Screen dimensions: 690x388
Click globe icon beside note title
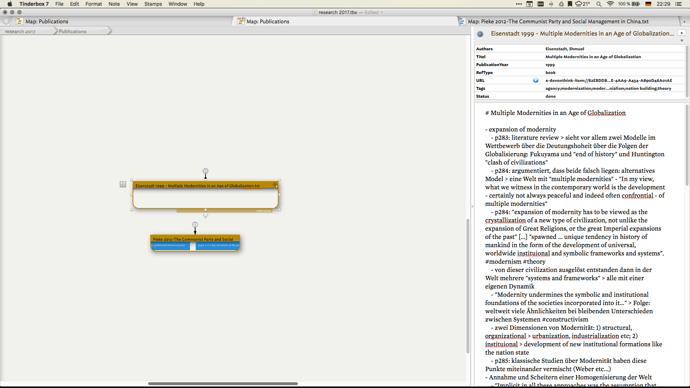click(x=480, y=34)
